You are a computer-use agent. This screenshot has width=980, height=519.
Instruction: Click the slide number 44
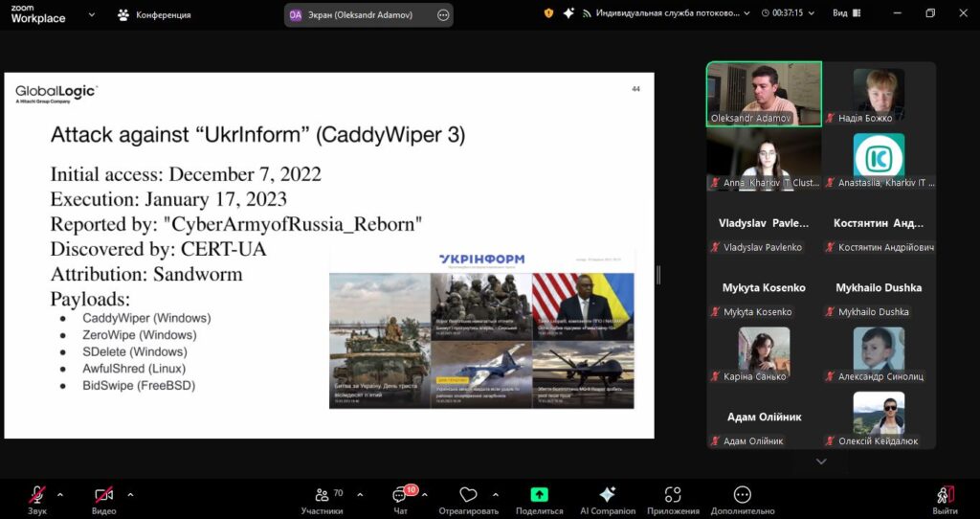[635, 89]
